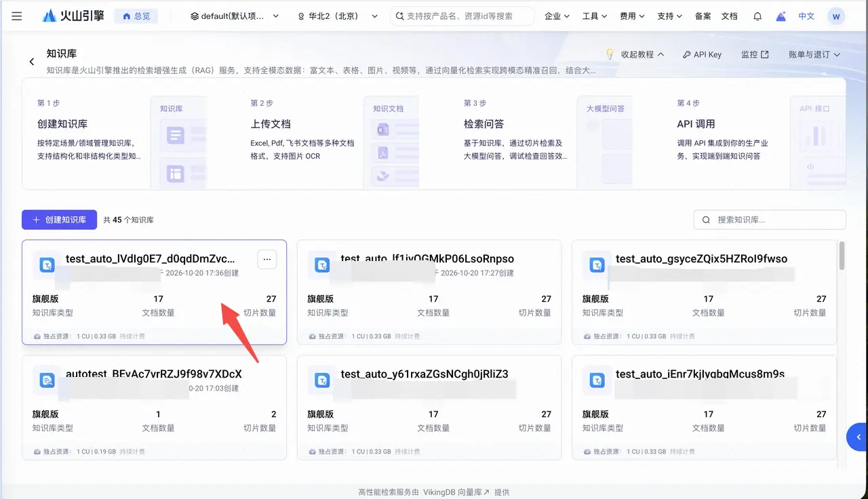Open the API Key link

click(x=702, y=54)
